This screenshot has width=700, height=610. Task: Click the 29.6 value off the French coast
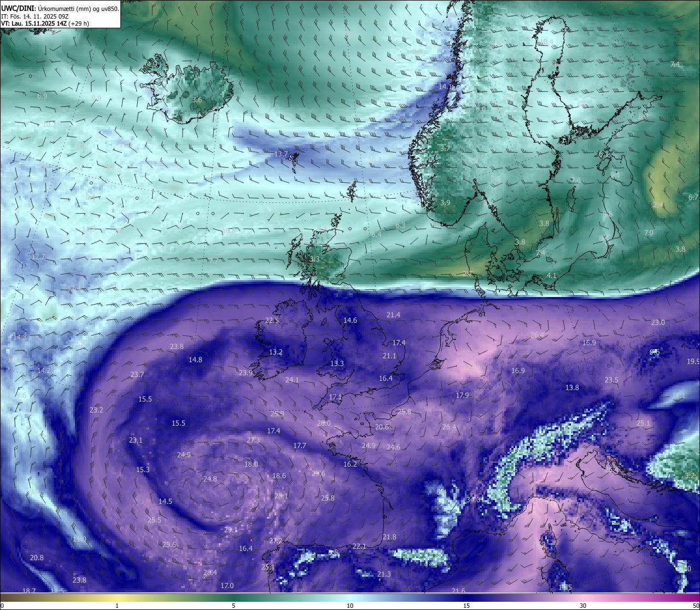point(318,474)
